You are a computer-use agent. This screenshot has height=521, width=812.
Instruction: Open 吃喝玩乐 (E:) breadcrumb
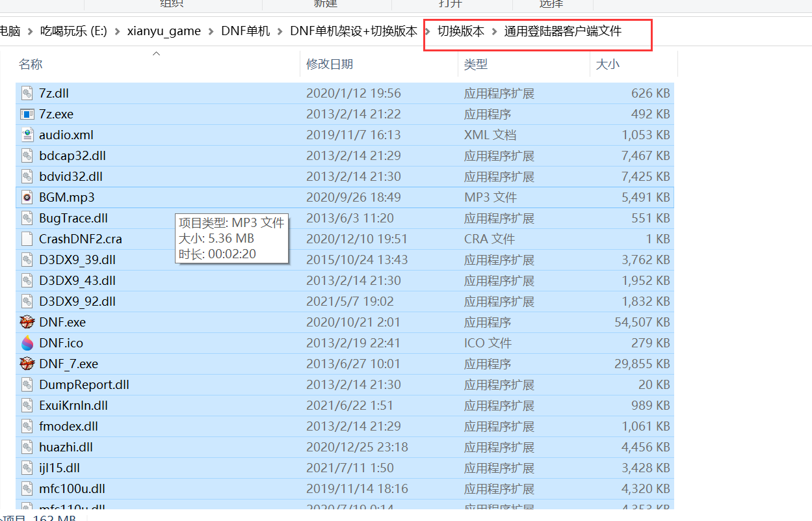pos(73,31)
